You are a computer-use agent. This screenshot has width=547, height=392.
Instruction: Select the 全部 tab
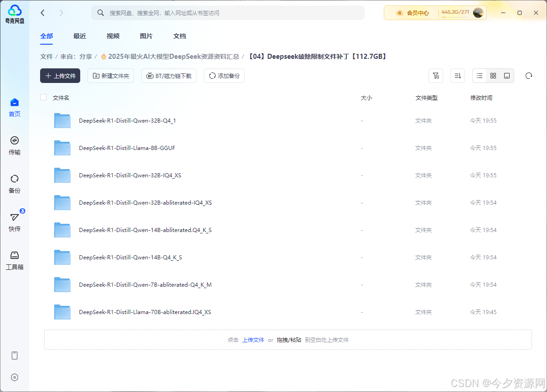tap(46, 36)
